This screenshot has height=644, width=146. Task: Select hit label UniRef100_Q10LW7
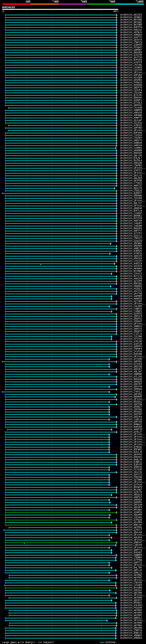click(131, 120)
